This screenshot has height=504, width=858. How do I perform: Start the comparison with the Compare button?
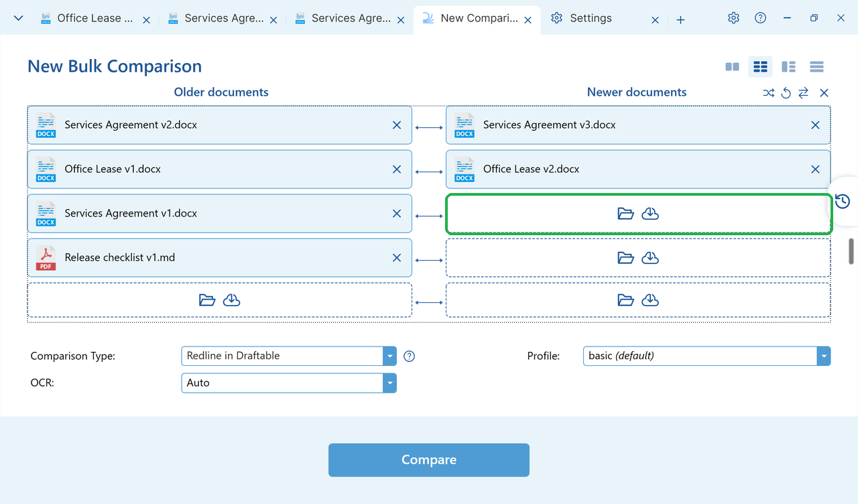429,460
